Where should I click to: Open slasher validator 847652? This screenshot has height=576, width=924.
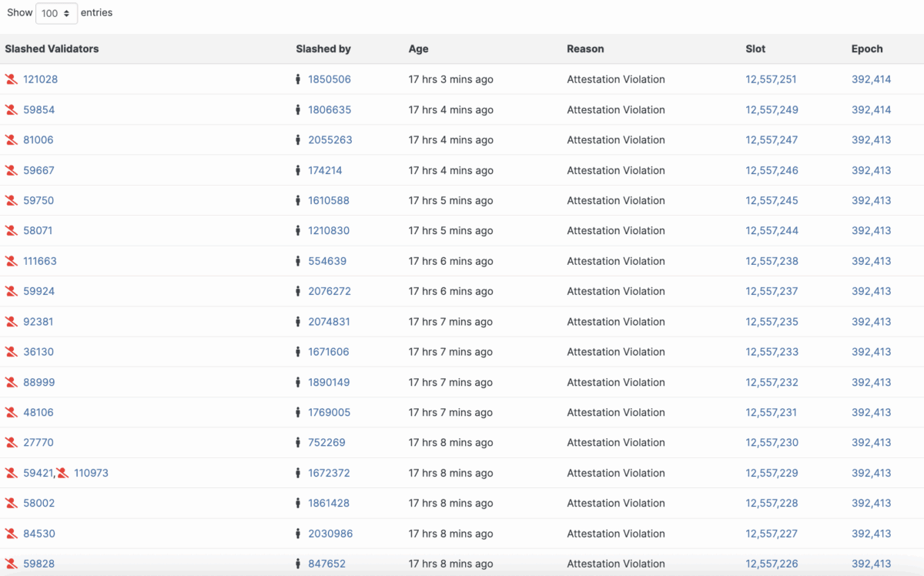pos(326,564)
